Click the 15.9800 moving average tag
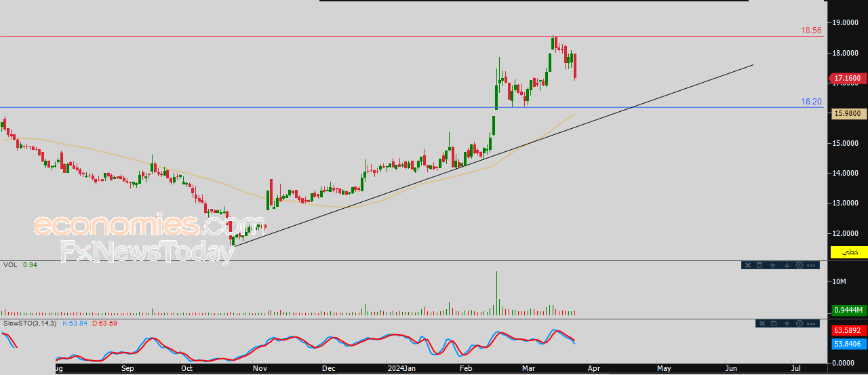Viewport: 868px width, 375px height. pos(848,114)
